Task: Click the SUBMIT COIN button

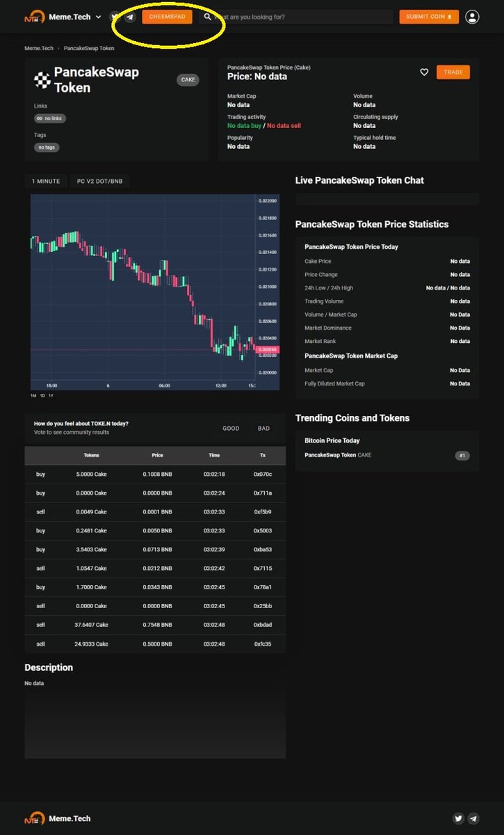Action: click(x=429, y=17)
